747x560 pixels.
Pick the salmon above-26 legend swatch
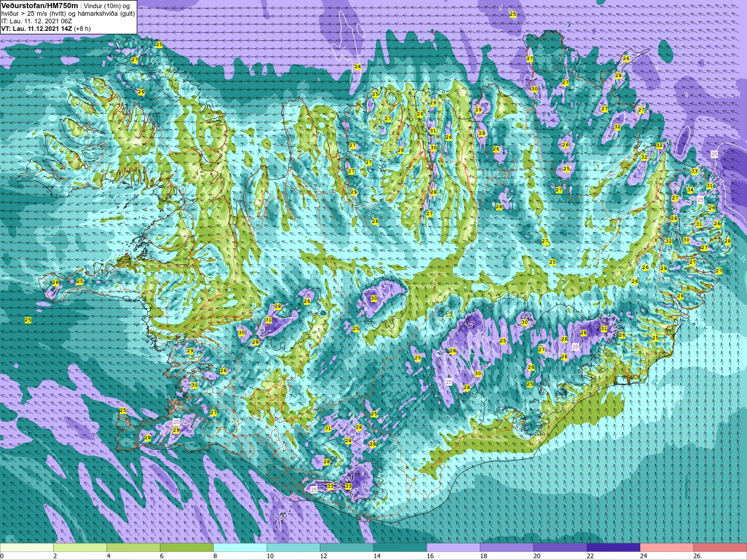click(720, 548)
